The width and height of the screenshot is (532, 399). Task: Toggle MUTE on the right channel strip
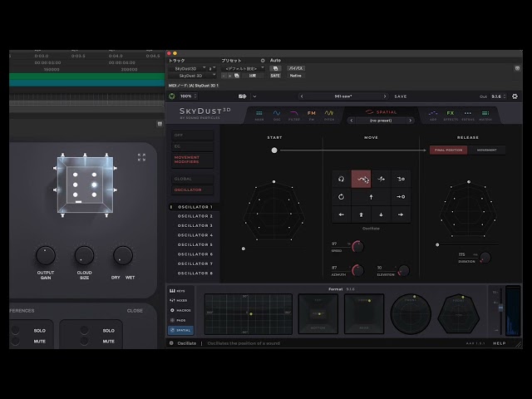(x=109, y=342)
